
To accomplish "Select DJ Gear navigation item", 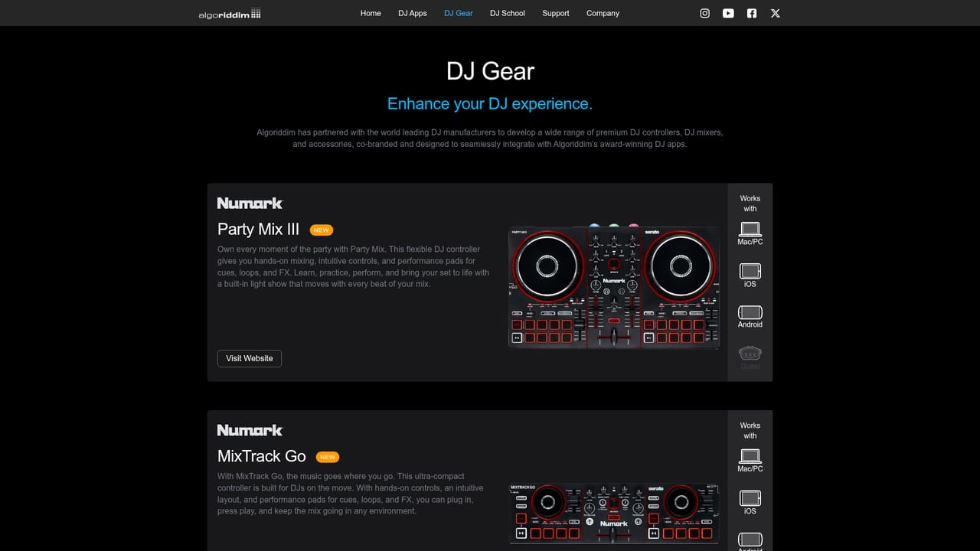I will pyautogui.click(x=459, y=13).
